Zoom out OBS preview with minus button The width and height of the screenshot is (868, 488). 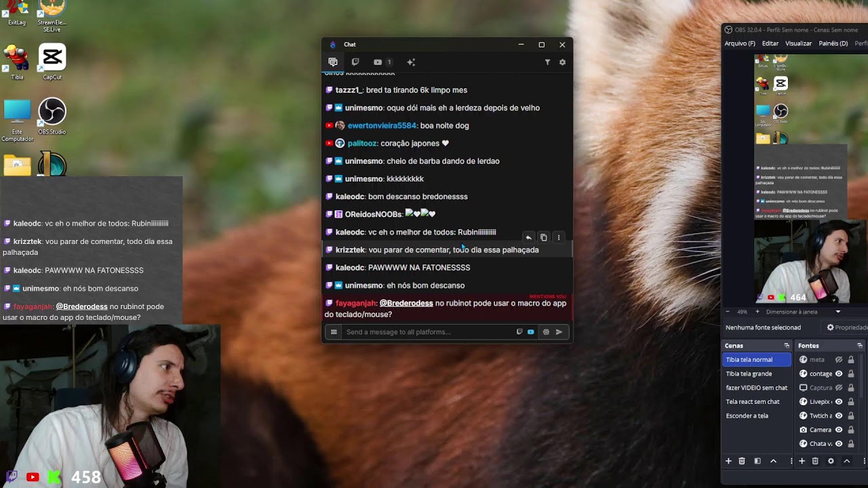[x=728, y=312]
